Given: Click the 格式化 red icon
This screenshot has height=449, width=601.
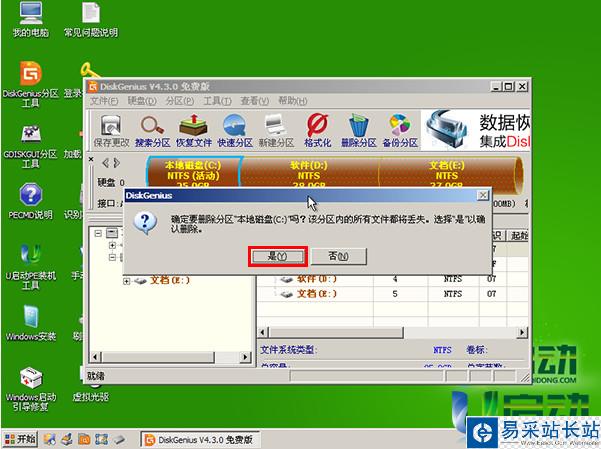Looking at the screenshot, I should 317,131.
